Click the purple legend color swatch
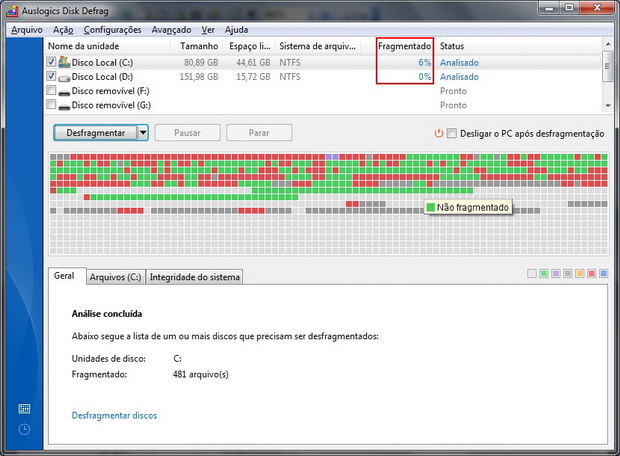Viewport: 620px width, 456px height. point(556,273)
